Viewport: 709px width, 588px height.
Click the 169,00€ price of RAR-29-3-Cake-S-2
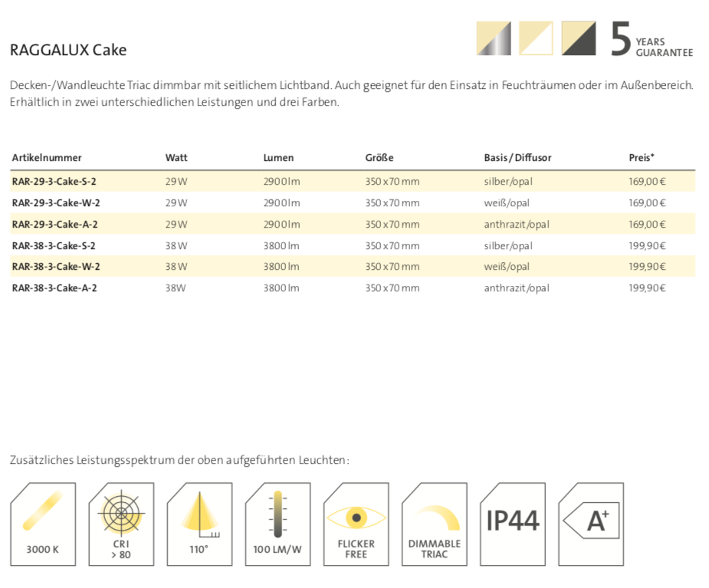647,182
